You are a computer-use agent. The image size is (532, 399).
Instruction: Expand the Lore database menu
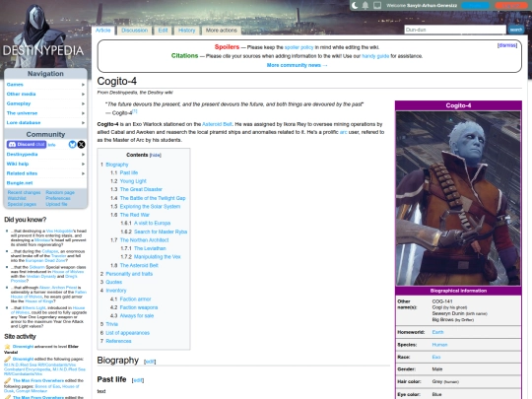(x=45, y=122)
